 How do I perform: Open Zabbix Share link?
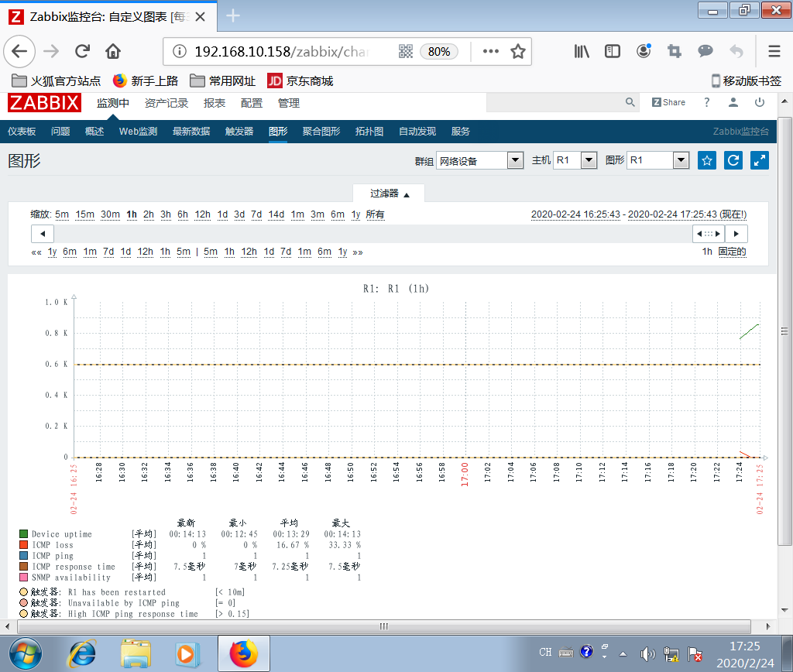point(668,102)
